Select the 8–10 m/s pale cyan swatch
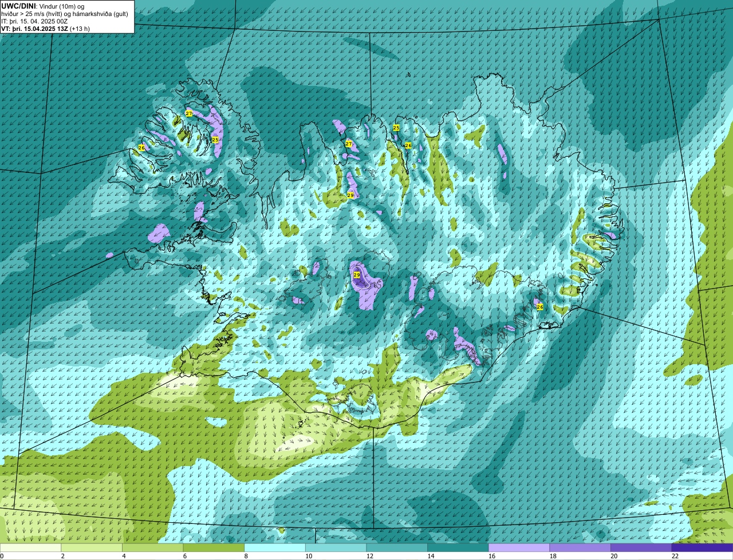 pyautogui.click(x=275, y=548)
